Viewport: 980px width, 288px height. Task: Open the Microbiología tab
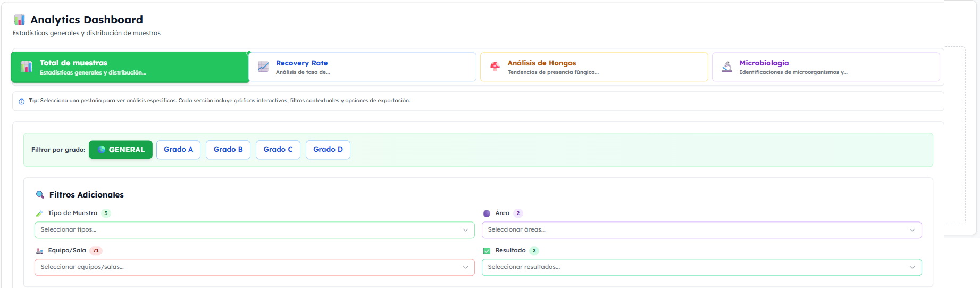pyautogui.click(x=825, y=67)
